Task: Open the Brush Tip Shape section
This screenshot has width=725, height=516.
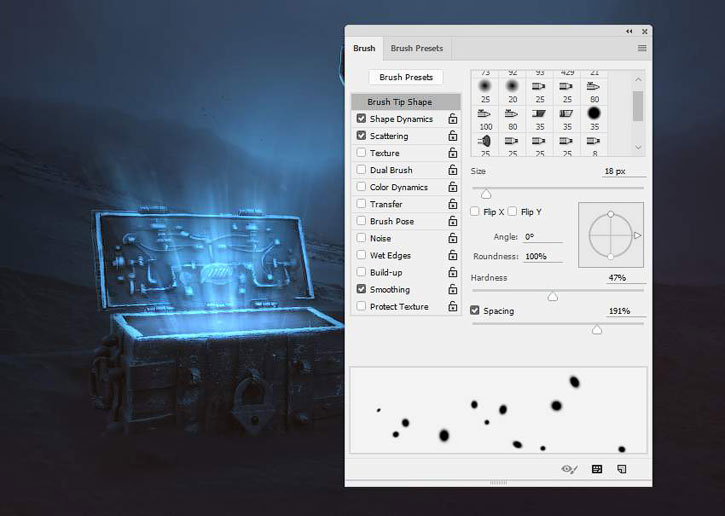Action: tap(406, 102)
